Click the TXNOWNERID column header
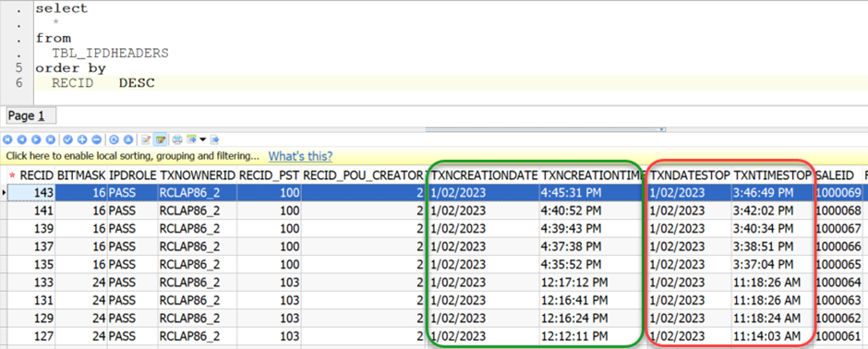Screen dimensions: 868x349 (x=197, y=175)
